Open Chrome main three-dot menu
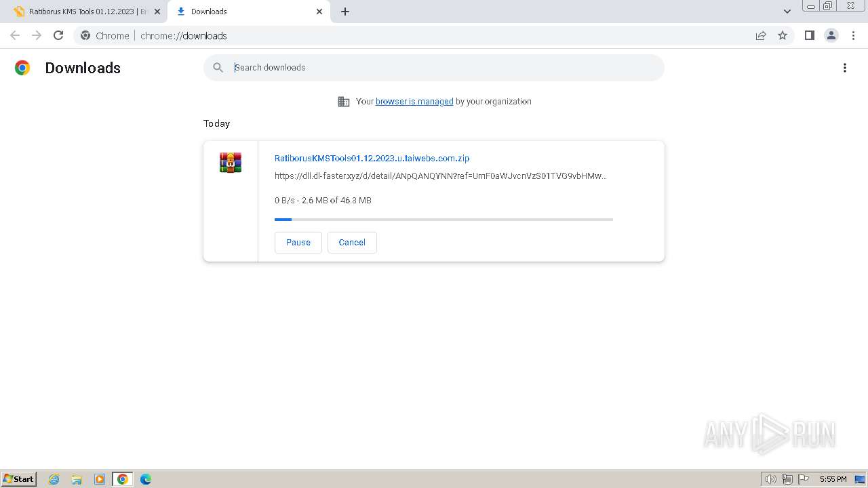Viewport: 868px width, 488px height. point(854,35)
